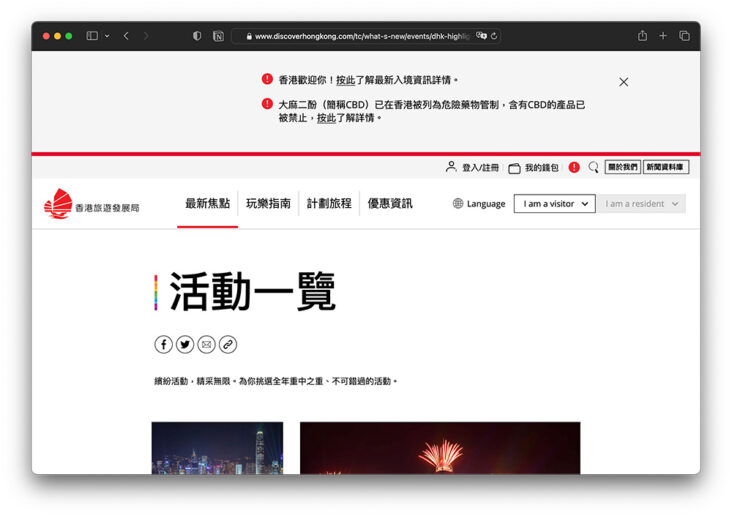Select the 玩樂指南 navigation tab
The image size is (732, 516).
(x=268, y=203)
